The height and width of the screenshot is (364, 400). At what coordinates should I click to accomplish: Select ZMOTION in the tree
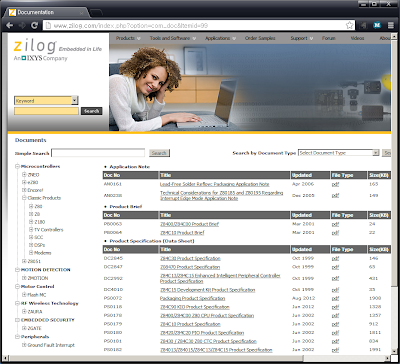[x=38, y=278]
